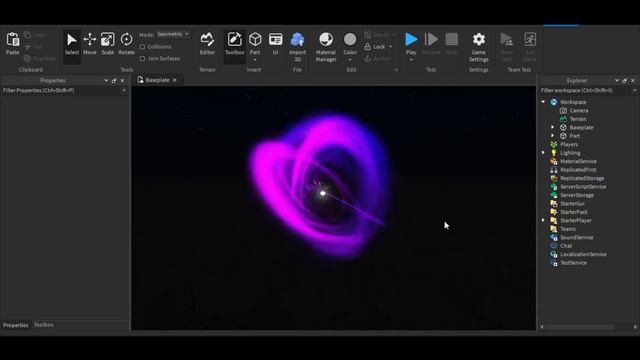Switch to the bottom Toolbox tab
Image resolution: width=640 pixels, height=360 pixels.
pyautogui.click(x=44, y=325)
